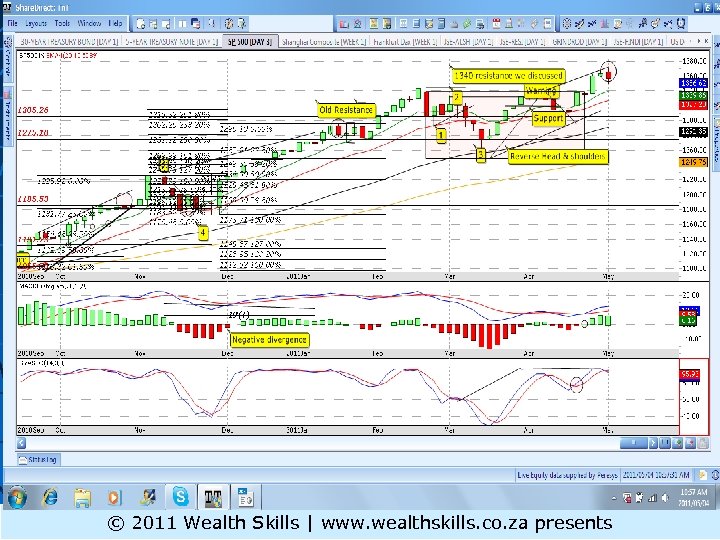The width and height of the screenshot is (720, 540).
Task: Click the pause button beside the scrollbar
Action: tap(665, 443)
